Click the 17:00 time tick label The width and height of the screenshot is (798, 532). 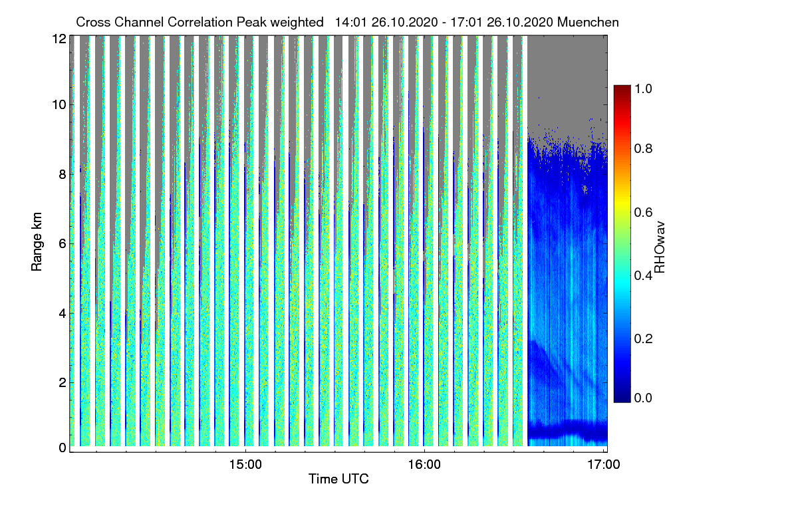(x=604, y=465)
